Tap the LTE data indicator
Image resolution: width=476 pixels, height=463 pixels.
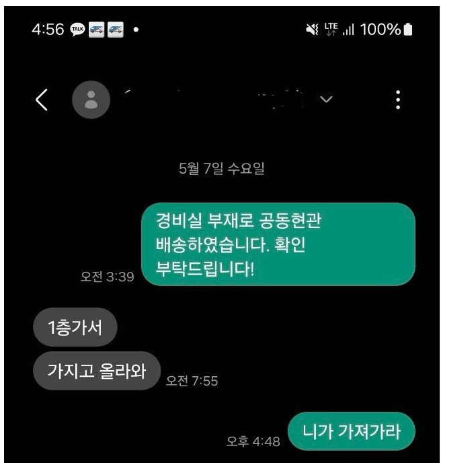tap(331, 29)
